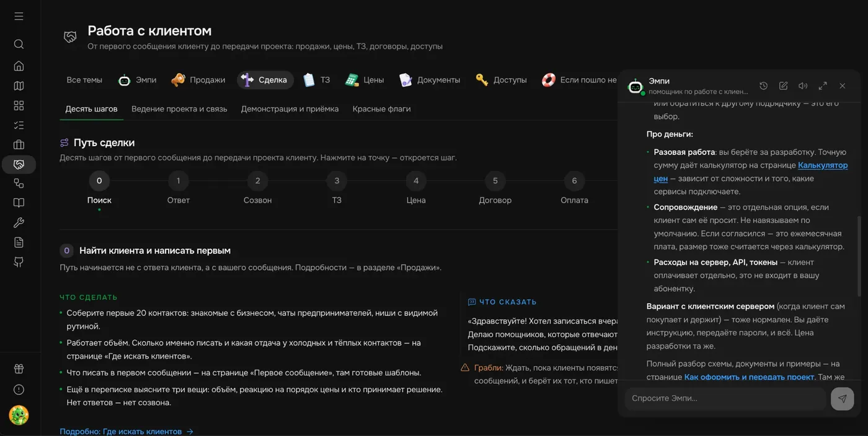Switch to the 'ТЗ' topic with clipboard icon
Image resolution: width=868 pixels, height=436 pixels.
[316, 80]
